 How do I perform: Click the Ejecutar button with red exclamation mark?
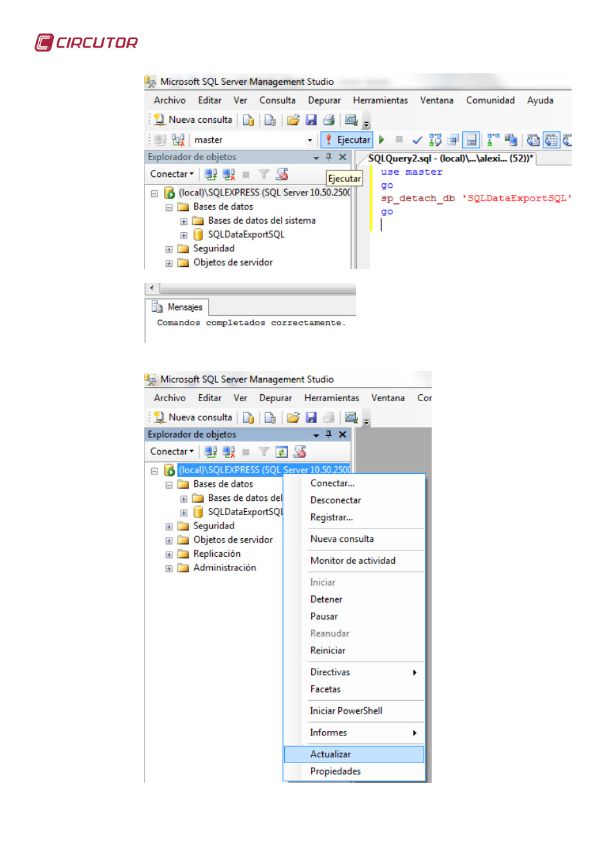click(x=347, y=140)
